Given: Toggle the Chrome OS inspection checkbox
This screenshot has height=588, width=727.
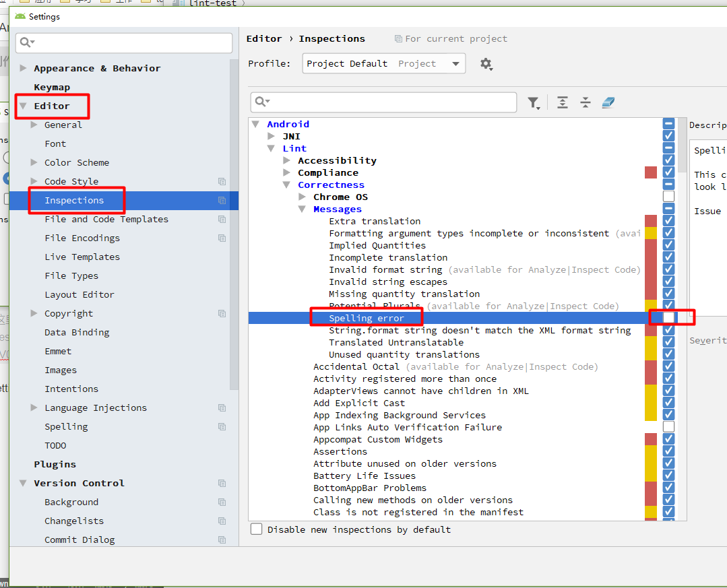Looking at the screenshot, I should coord(668,197).
